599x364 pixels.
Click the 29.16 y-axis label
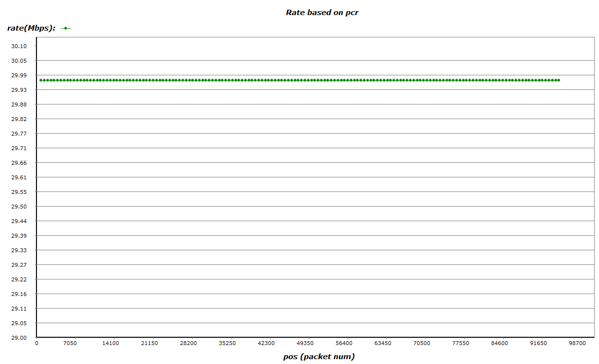click(19, 294)
